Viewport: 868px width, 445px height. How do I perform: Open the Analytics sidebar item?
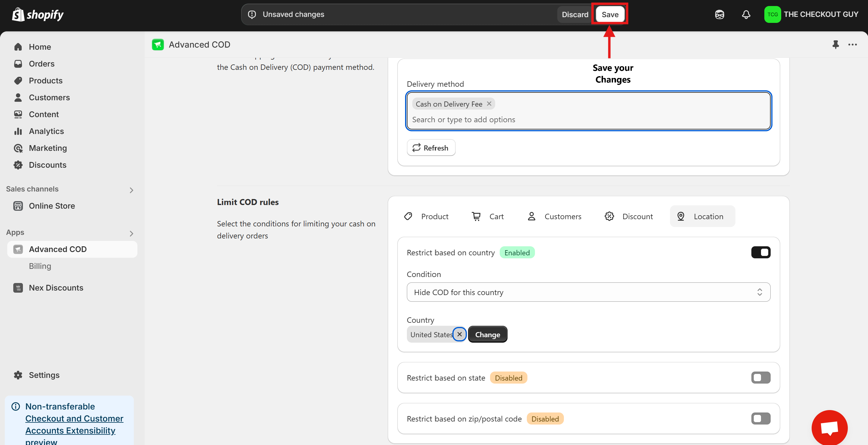point(46,131)
